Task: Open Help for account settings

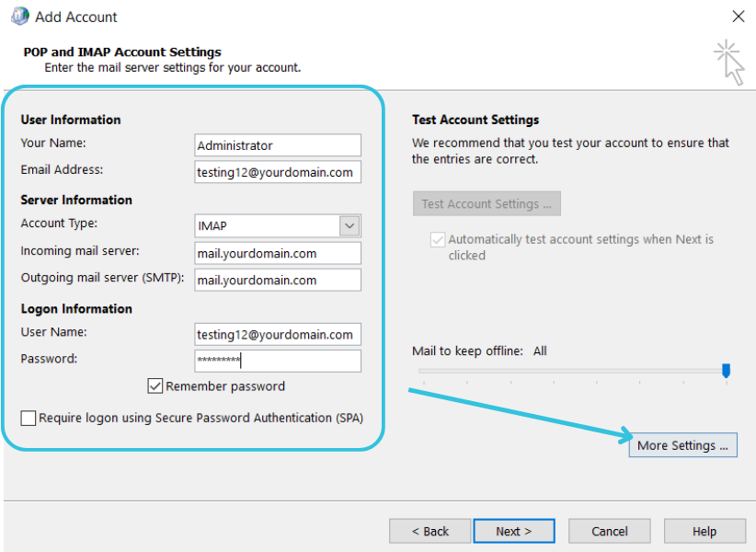Action: point(704,531)
